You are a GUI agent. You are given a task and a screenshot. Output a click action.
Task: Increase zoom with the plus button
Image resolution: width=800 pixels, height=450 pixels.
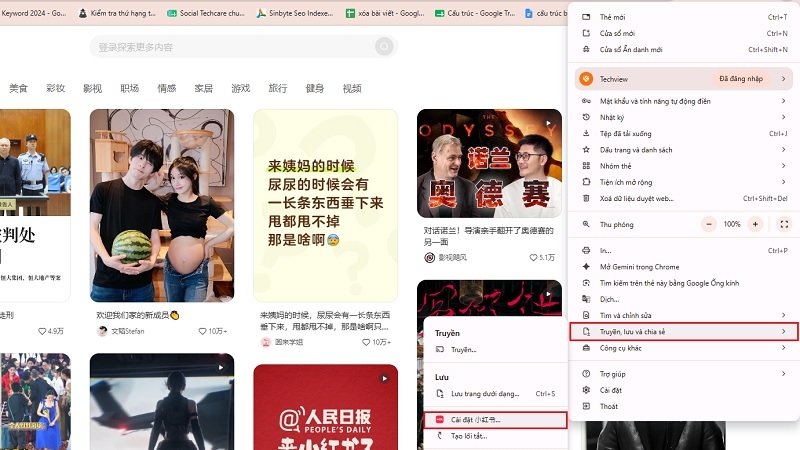(x=755, y=224)
